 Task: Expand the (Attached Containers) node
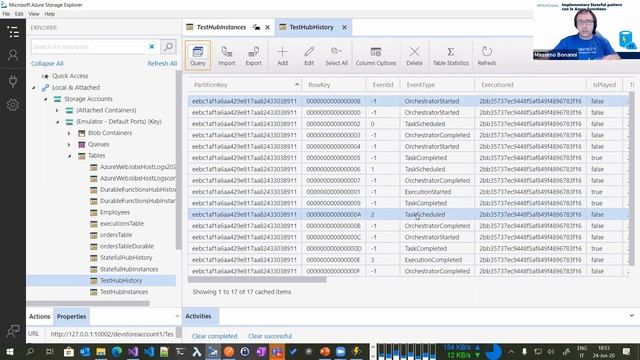tap(58, 110)
